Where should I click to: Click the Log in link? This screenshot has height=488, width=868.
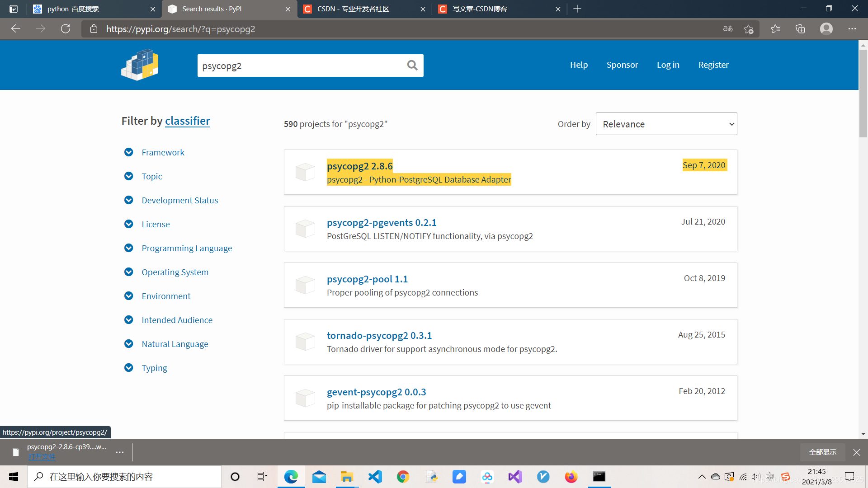tap(668, 65)
